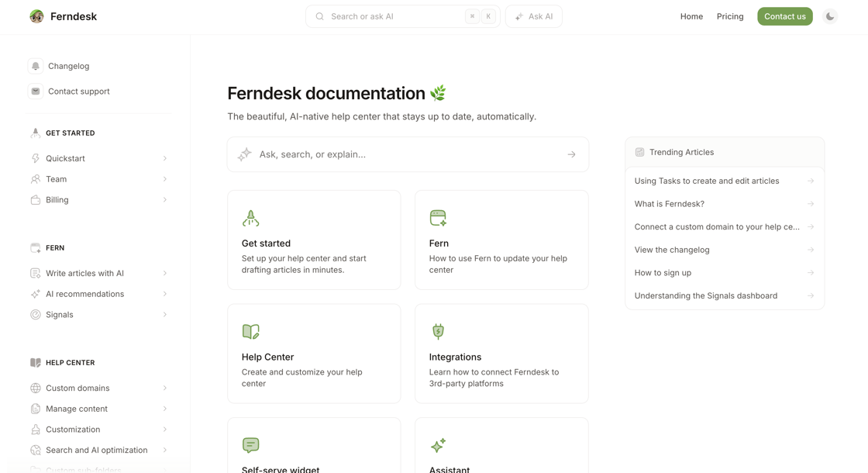This screenshot has height=473, width=868.
Task: Toggle dark mode with the moon icon
Action: [x=830, y=16]
